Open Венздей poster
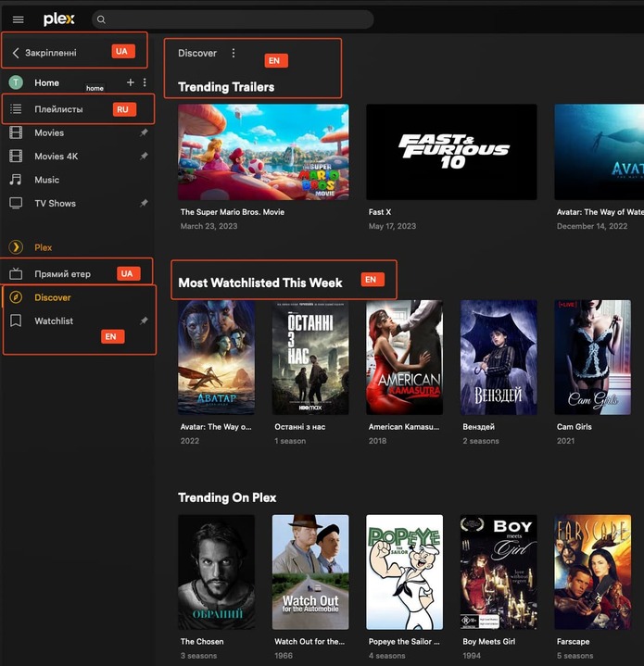The height and width of the screenshot is (666, 644). (499, 358)
